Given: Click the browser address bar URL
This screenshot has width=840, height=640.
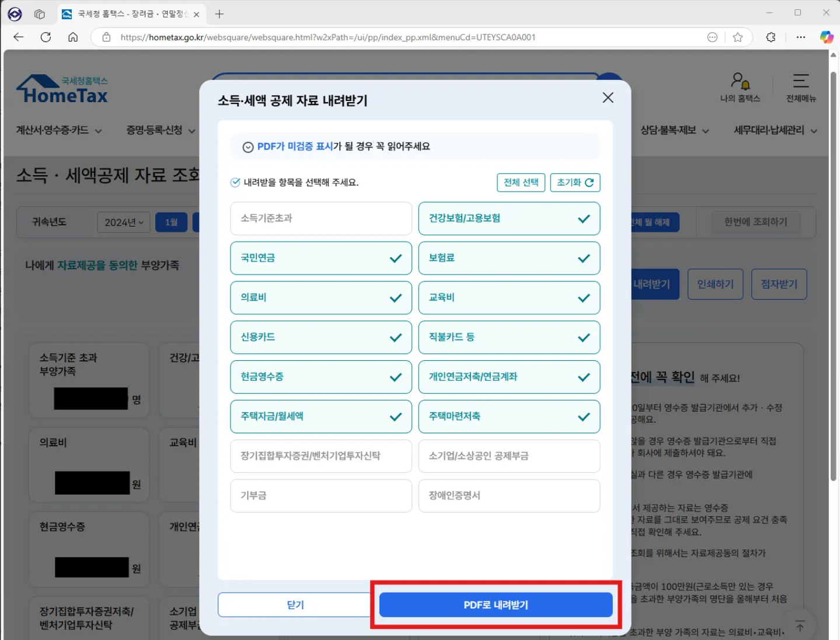Looking at the screenshot, I should point(328,37).
